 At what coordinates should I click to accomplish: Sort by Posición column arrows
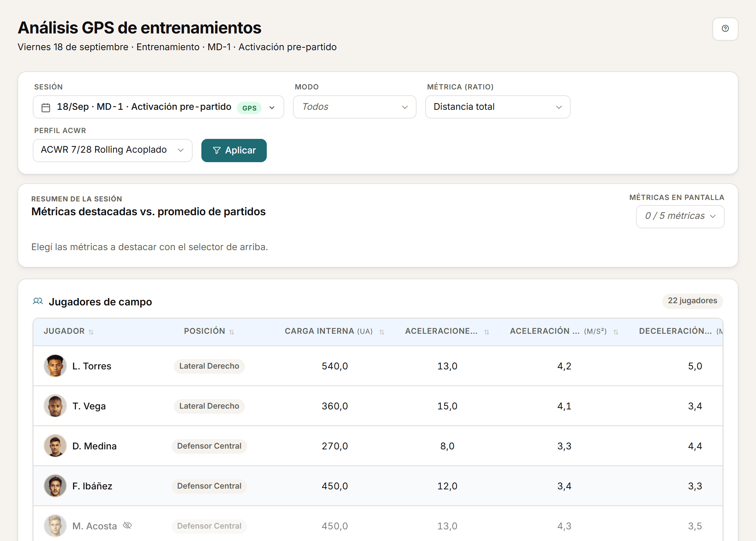232,332
